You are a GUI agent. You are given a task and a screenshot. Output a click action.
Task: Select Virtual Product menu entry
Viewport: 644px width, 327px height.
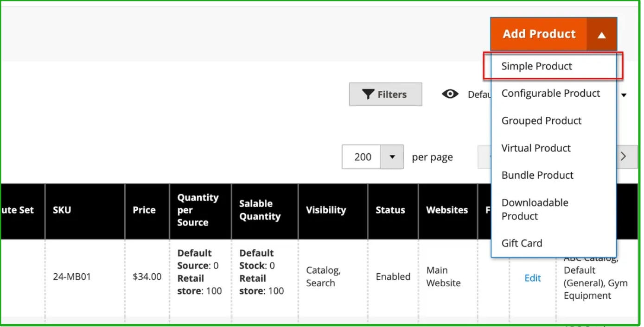(536, 148)
